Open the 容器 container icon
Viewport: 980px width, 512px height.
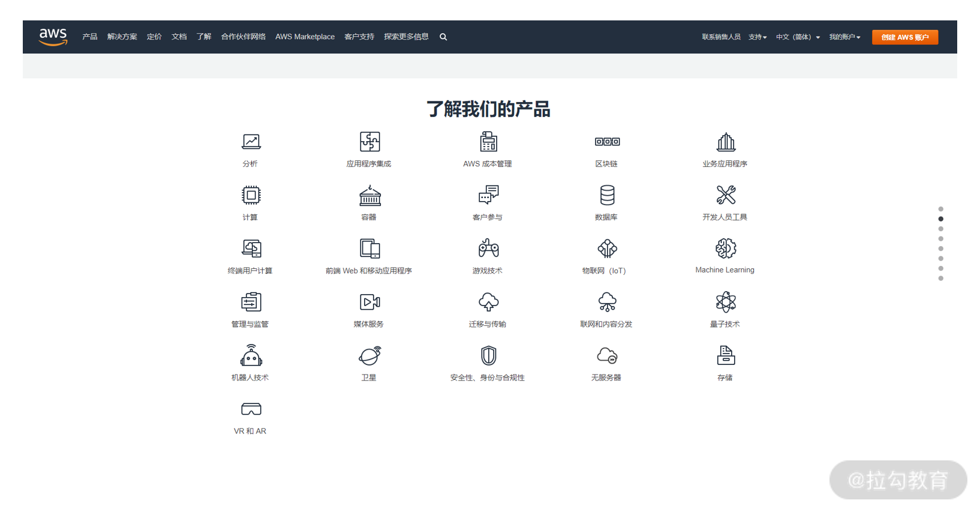(x=369, y=195)
